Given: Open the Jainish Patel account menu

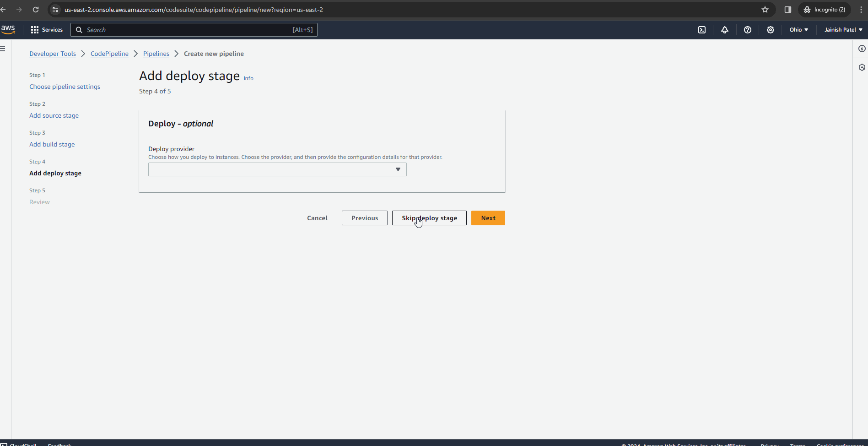Looking at the screenshot, I should tap(842, 29).
